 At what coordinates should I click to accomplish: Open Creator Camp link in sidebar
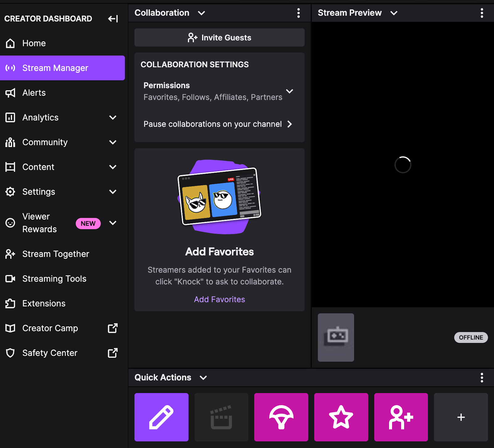tap(62, 328)
